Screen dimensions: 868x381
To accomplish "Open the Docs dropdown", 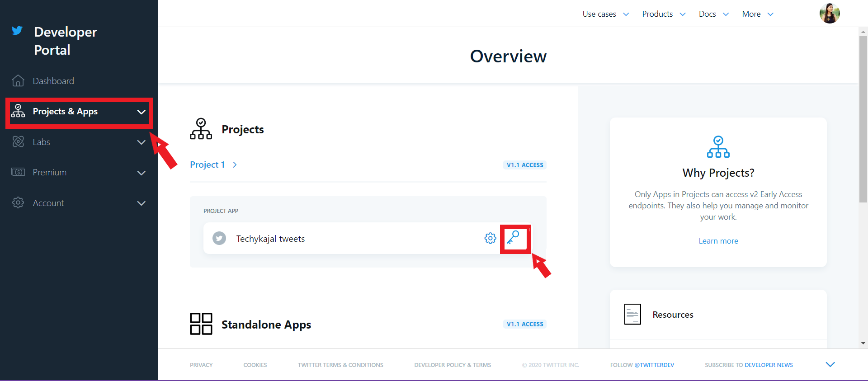I will [714, 14].
